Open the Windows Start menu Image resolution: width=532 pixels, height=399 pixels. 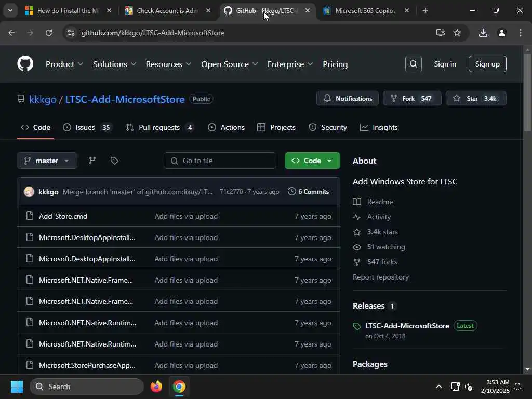[x=17, y=387]
